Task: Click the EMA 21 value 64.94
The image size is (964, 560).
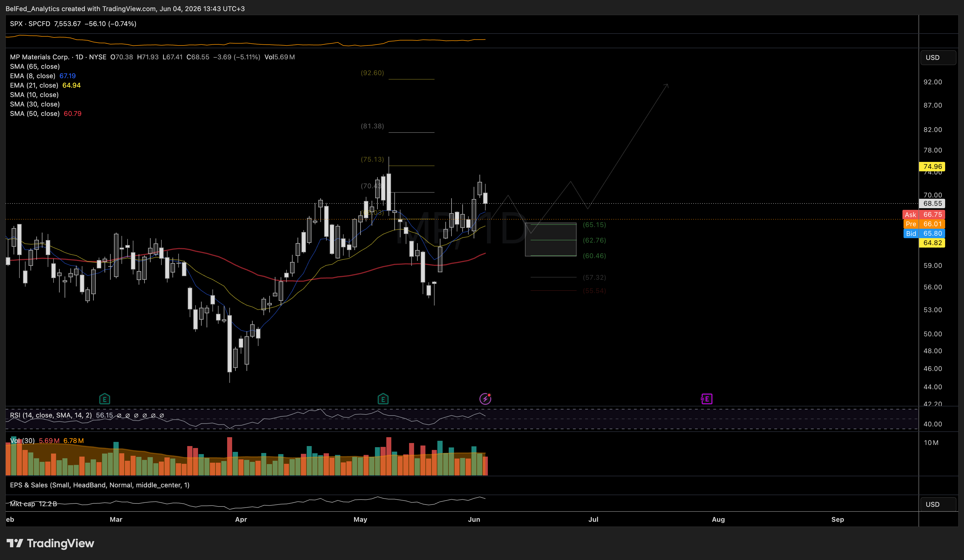Action: point(72,85)
